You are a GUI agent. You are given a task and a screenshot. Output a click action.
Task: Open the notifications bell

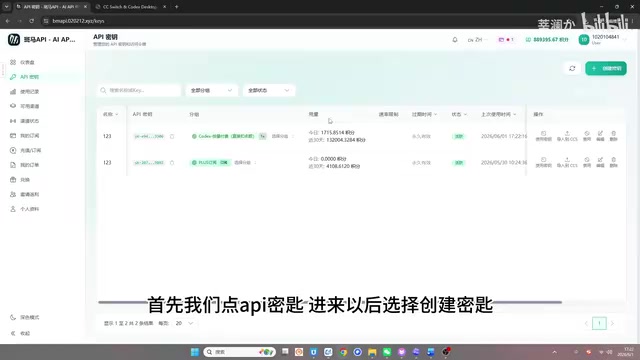click(x=455, y=40)
